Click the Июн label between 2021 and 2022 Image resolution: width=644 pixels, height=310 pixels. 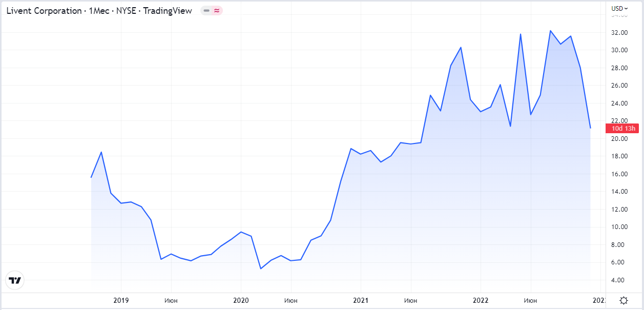(410, 301)
